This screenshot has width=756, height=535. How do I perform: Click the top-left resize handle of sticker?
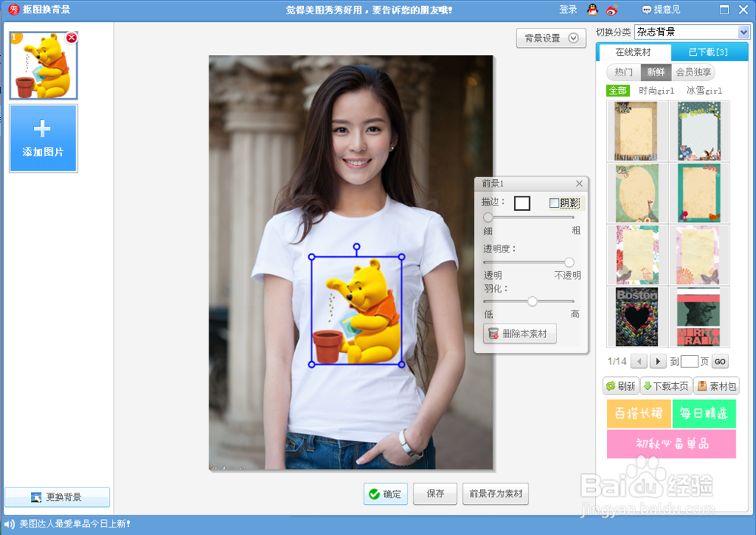click(311, 257)
